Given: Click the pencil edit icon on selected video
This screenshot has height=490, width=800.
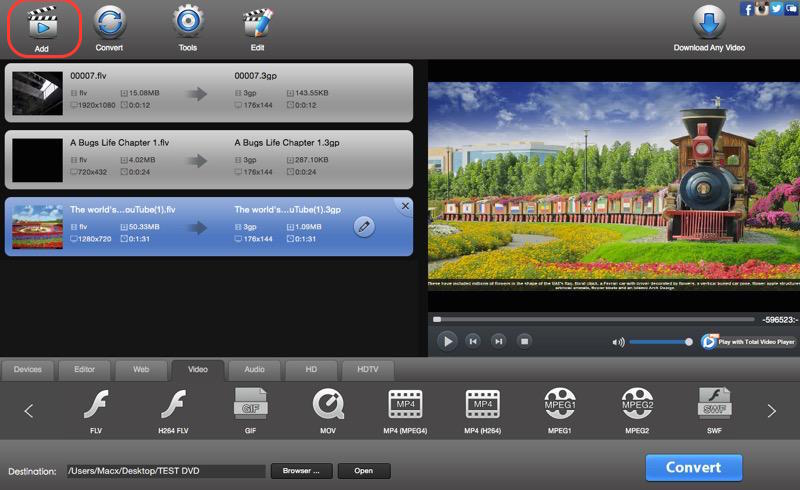Looking at the screenshot, I should click(365, 227).
